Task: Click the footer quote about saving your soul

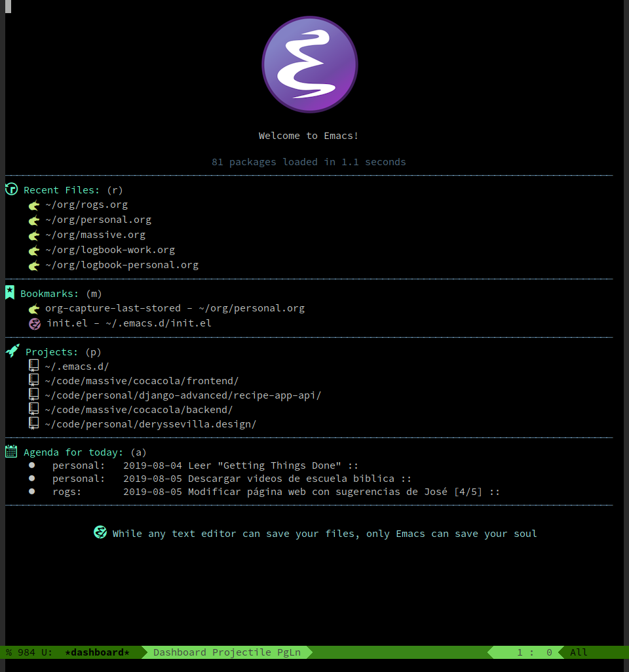Action: click(x=324, y=534)
